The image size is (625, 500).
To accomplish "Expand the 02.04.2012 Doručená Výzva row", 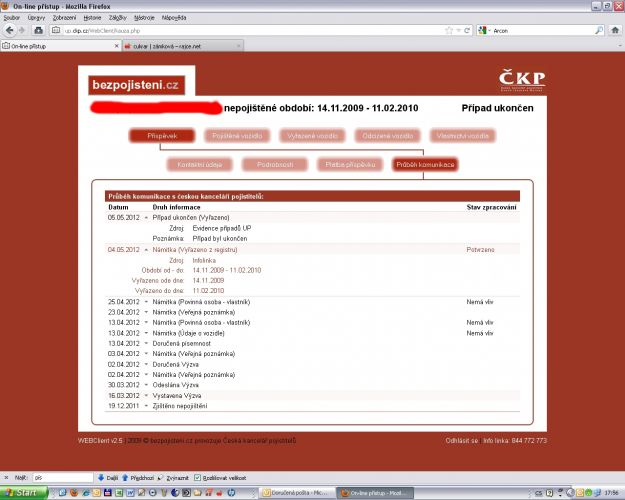I will (x=146, y=364).
